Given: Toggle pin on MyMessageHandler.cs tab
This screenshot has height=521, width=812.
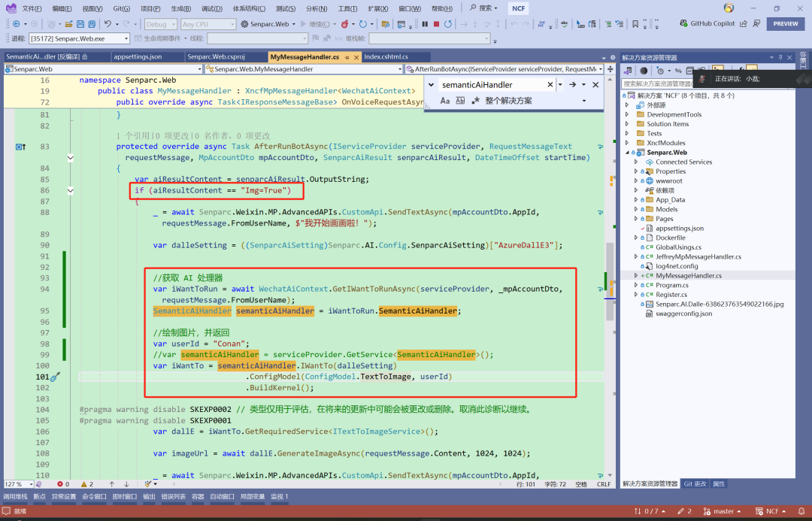Looking at the screenshot, I should [347, 57].
